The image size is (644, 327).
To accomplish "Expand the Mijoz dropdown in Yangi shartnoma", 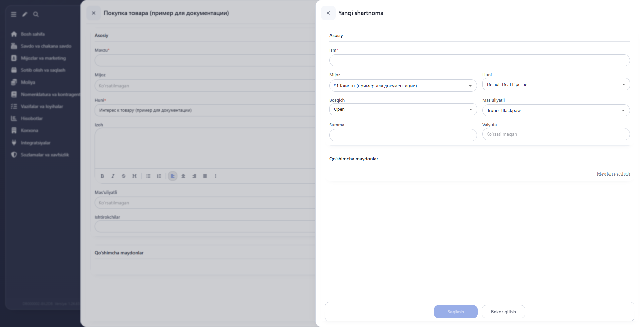I will click(403, 86).
